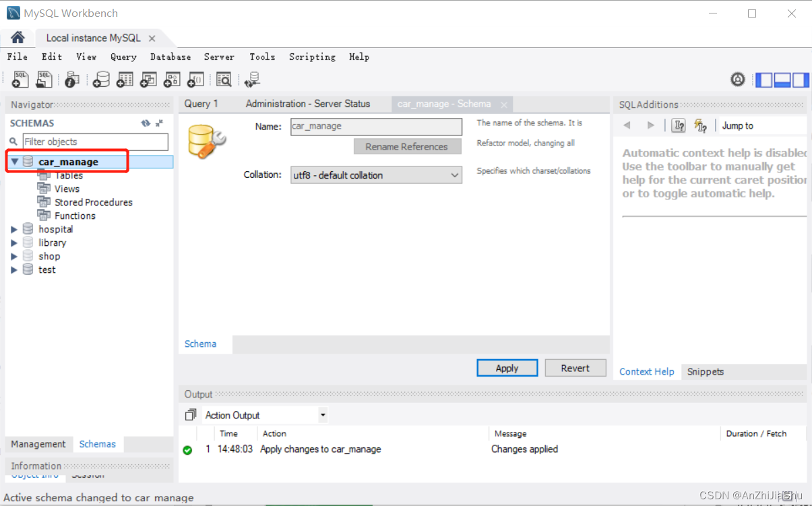Screen dimensions: 812x506
Task: Create a new SQL tab icon
Action: pyautogui.click(x=20, y=80)
